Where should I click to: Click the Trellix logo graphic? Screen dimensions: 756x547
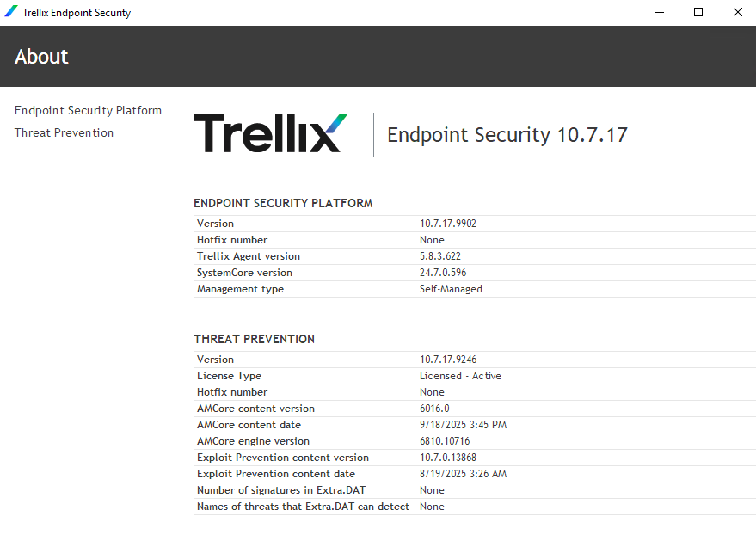click(x=270, y=133)
